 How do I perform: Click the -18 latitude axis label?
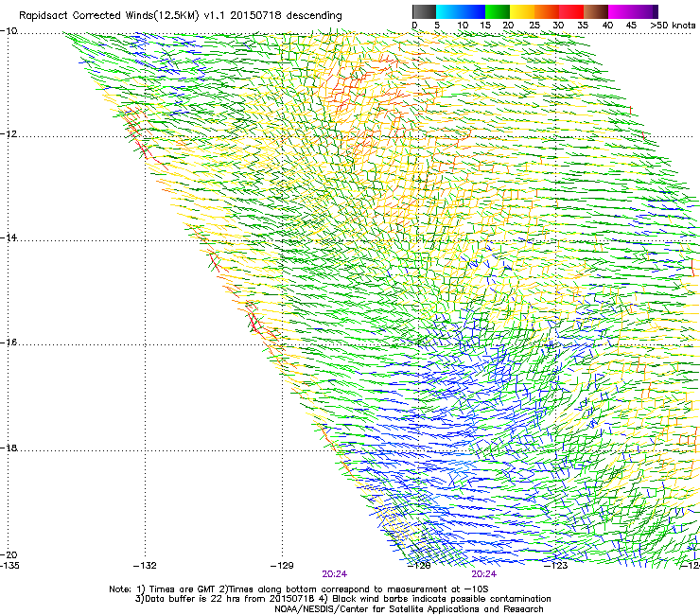(x=9, y=448)
